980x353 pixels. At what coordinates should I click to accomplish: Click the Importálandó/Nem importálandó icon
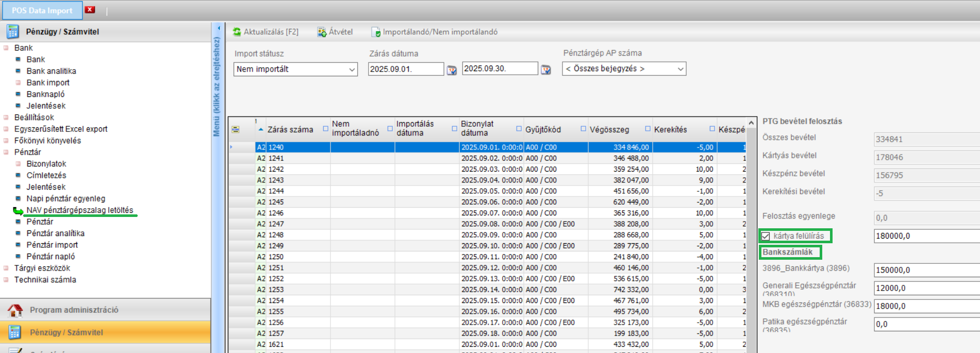[376, 32]
